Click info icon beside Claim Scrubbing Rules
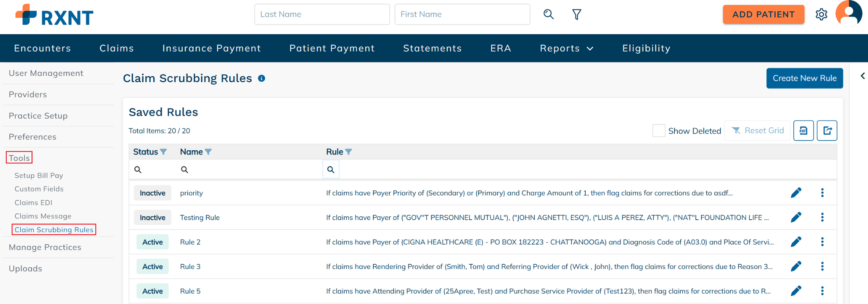 262,78
